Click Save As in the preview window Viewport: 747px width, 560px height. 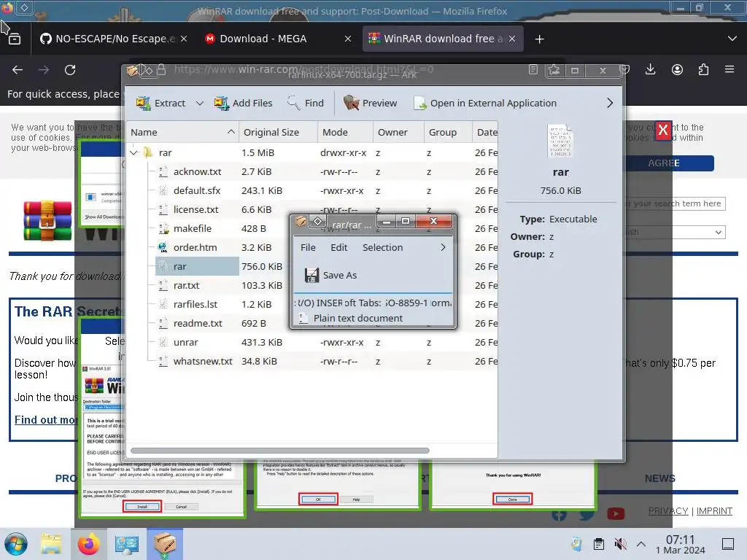pos(330,275)
